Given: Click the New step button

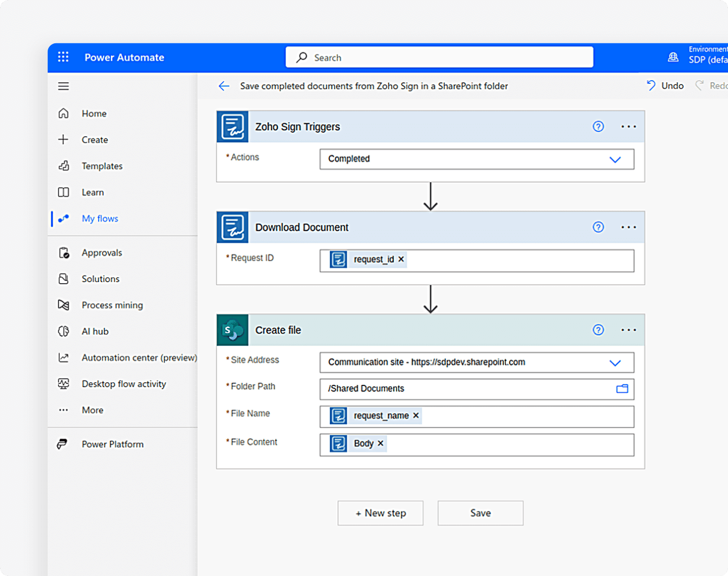Looking at the screenshot, I should (x=380, y=513).
